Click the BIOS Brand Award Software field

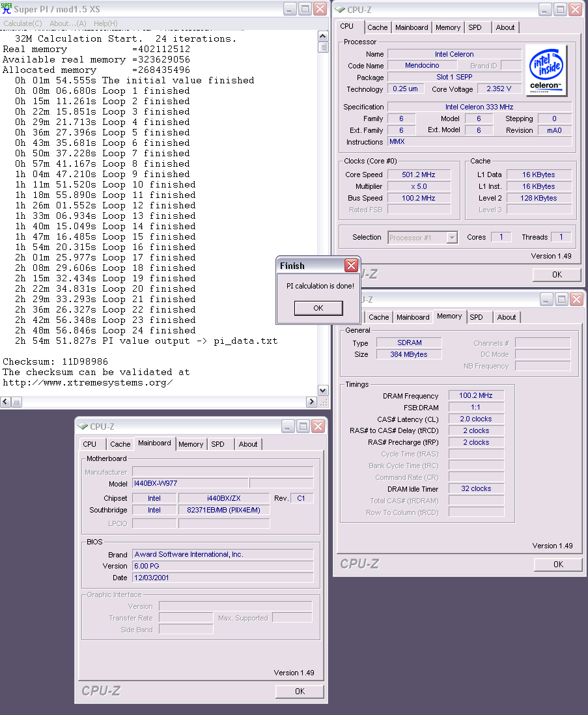point(223,555)
